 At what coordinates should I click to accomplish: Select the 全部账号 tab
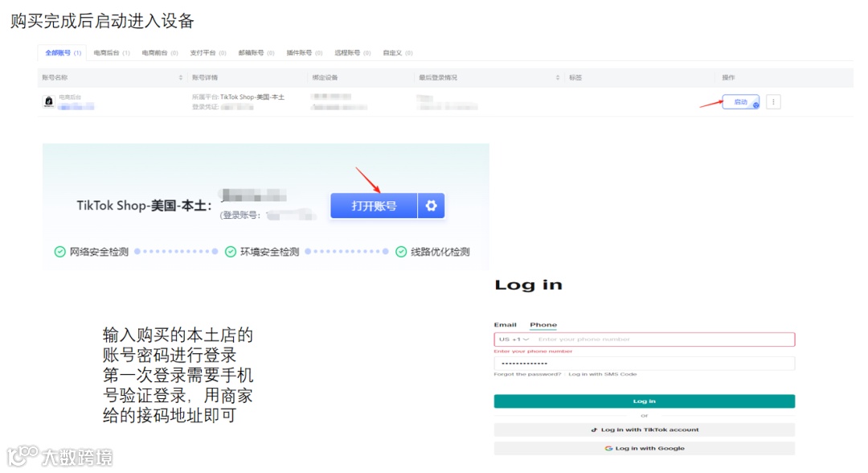(63, 53)
